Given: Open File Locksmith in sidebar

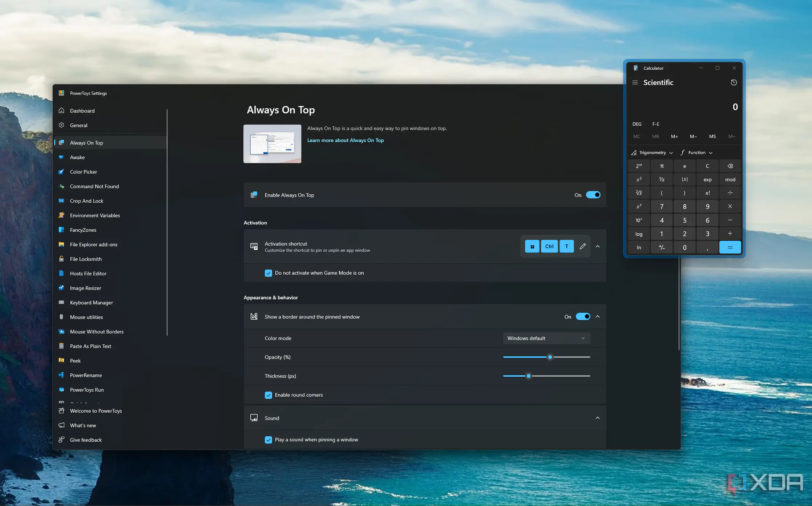Looking at the screenshot, I should (111, 259).
